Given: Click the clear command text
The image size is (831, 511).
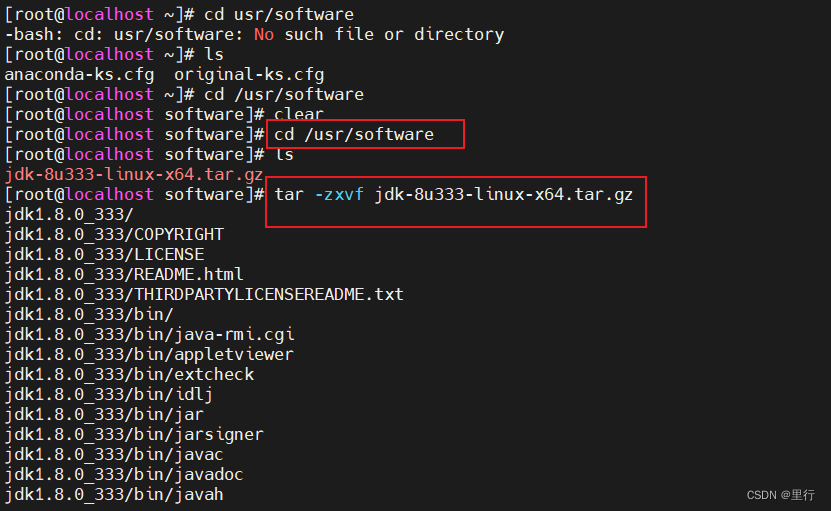Looking at the screenshot, I should [299, 114].
